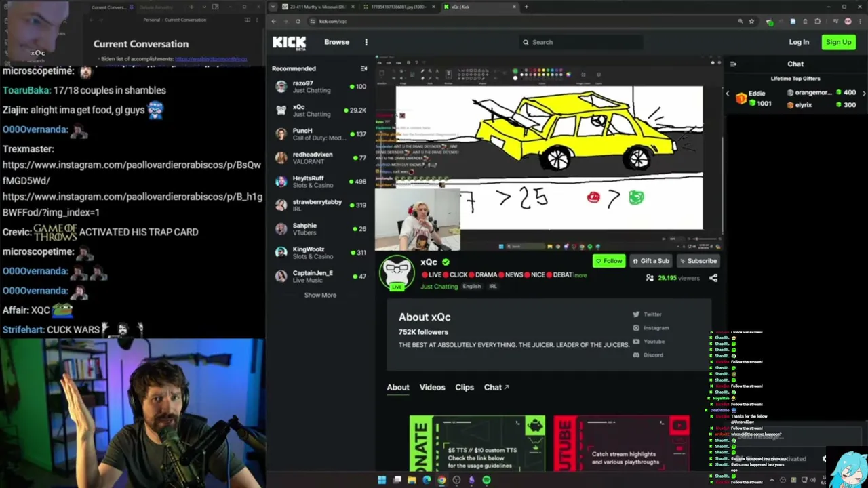868x488 pixels.
Task: Open Trexmaster's first Instagram link in chat
Action: pyautogui.click(x=132, y=173)
